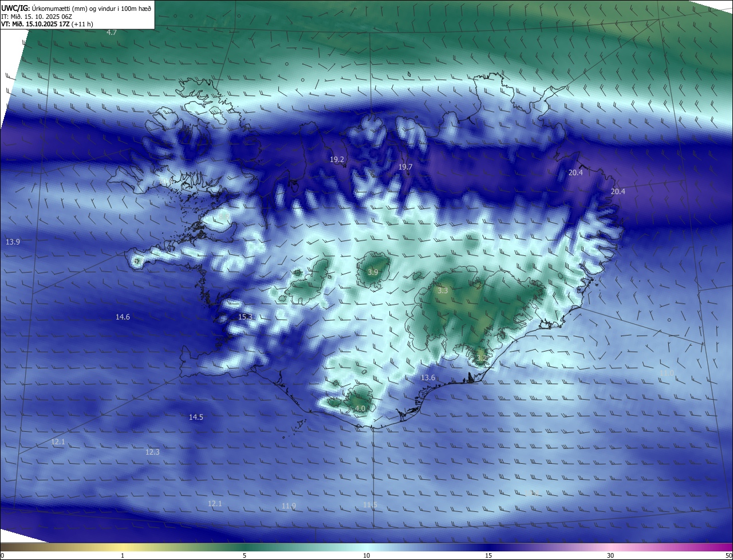Click the colorbar tick label 30
Screen dimensions: 733x560
coord(610,555)
